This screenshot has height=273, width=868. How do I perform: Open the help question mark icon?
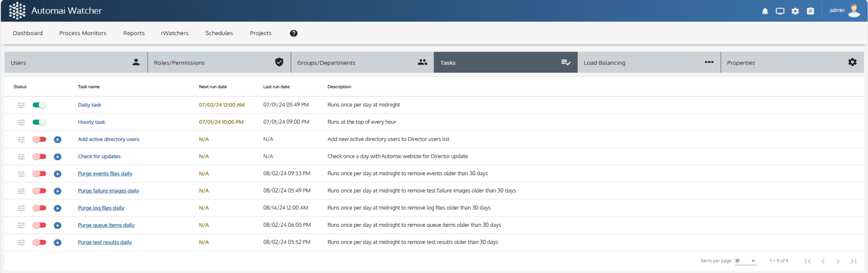[x=294, y=33]
